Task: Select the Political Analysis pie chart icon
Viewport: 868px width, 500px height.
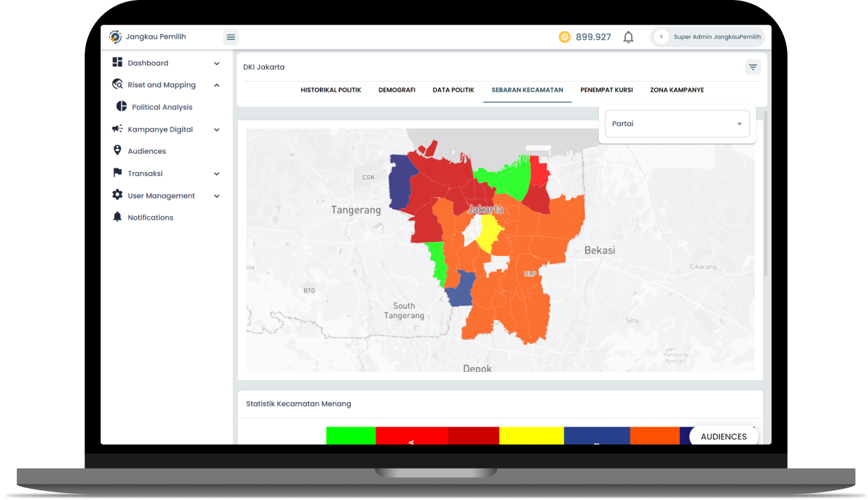Action: point(122,107)
